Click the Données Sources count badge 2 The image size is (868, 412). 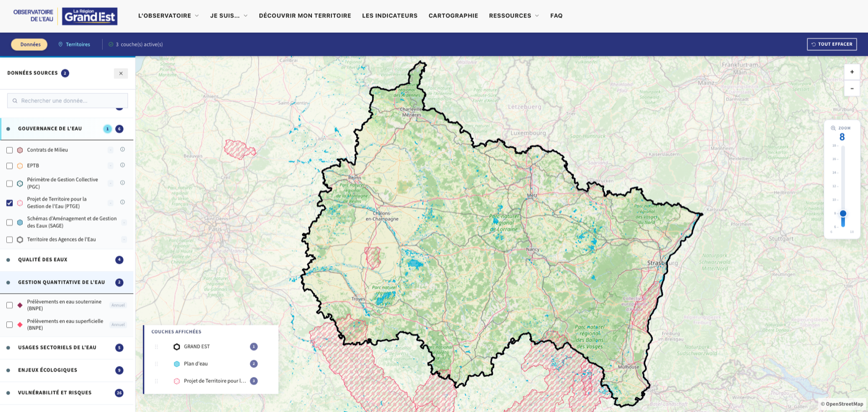click(x=65, y=73)
